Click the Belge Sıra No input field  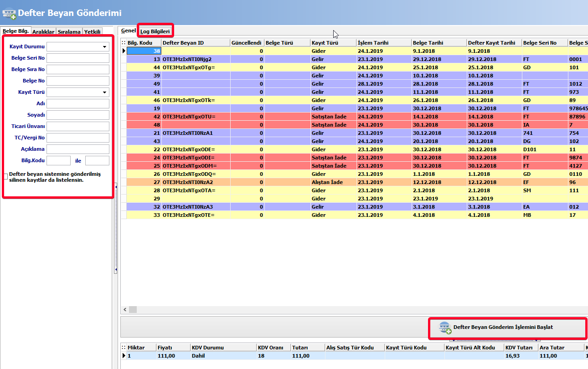coord(78,70)
